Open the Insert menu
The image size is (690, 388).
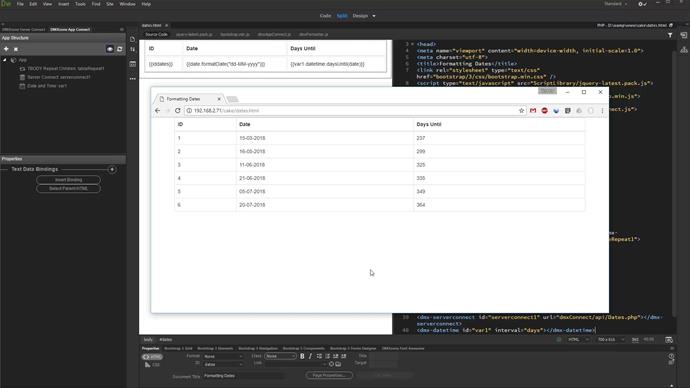(64, 4)
